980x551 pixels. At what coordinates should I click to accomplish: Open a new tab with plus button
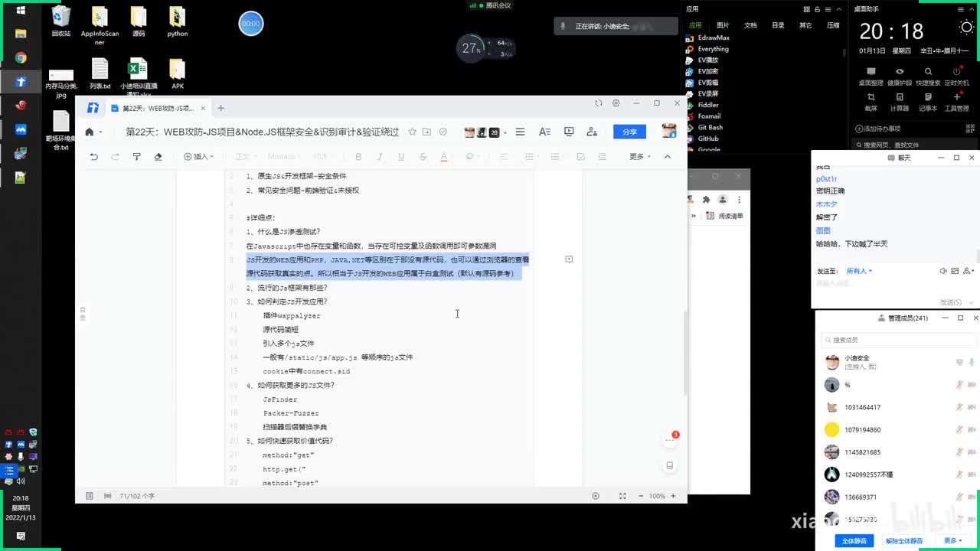tap(220, 108)
